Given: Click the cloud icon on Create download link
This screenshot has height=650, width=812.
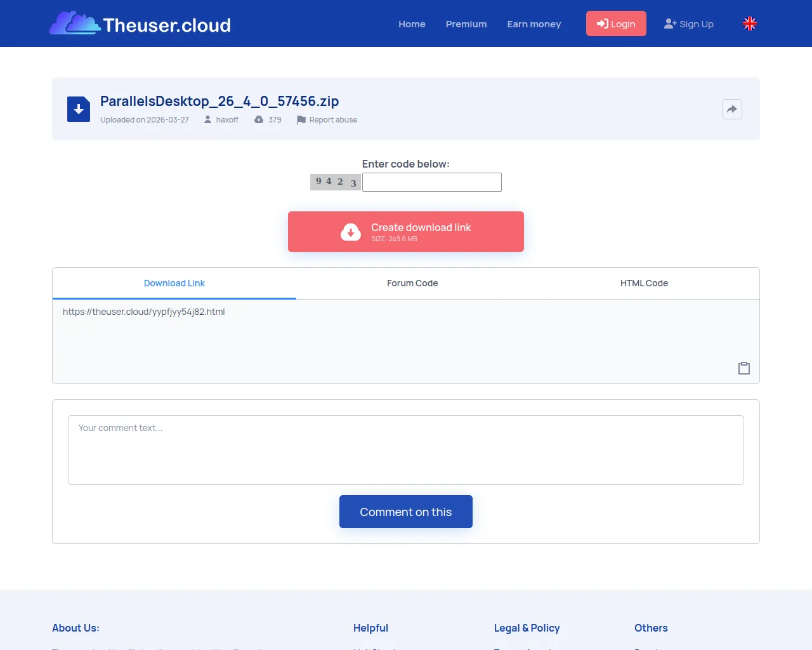Looking at the screenshot, I should click(351, 232).
